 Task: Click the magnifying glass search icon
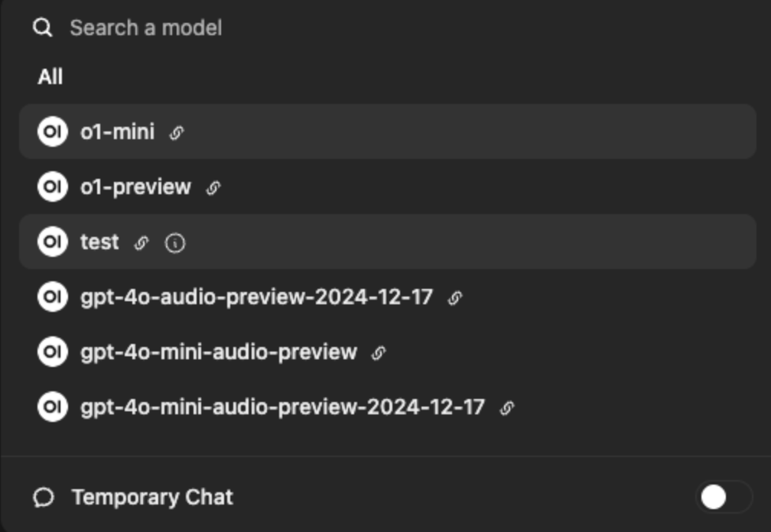click(x=43, y=28)
